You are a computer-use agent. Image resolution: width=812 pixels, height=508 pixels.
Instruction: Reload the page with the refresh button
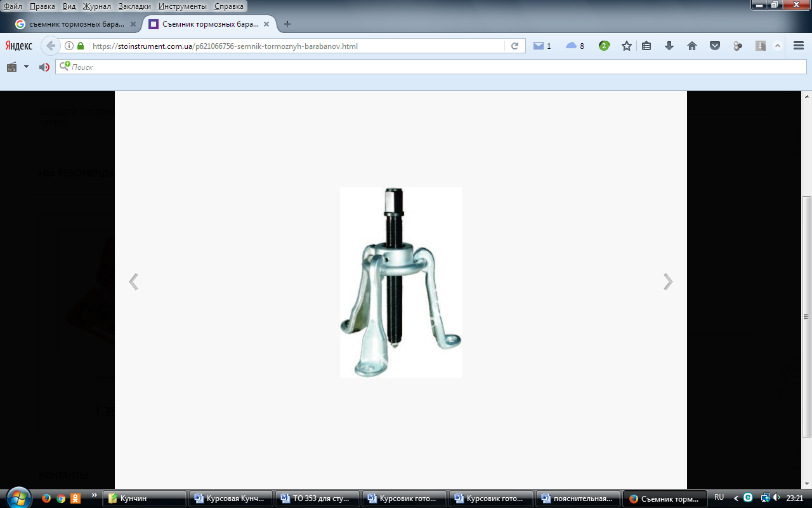pos(514,46)
